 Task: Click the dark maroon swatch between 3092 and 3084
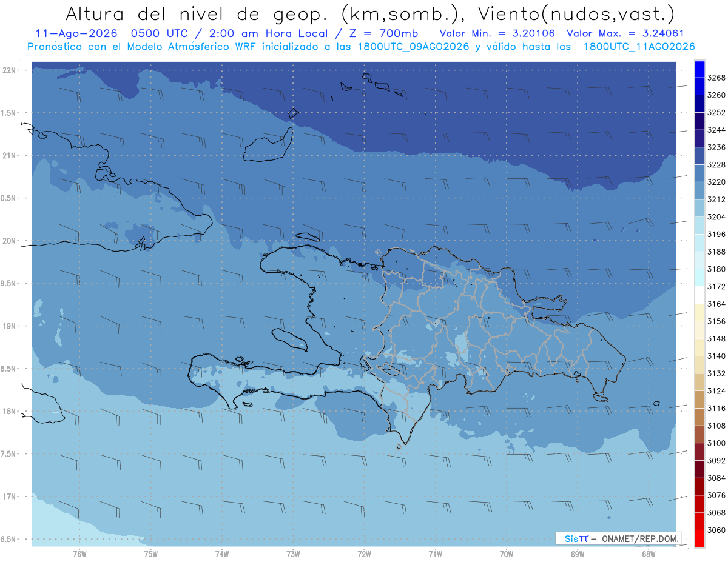pos(699,469)
